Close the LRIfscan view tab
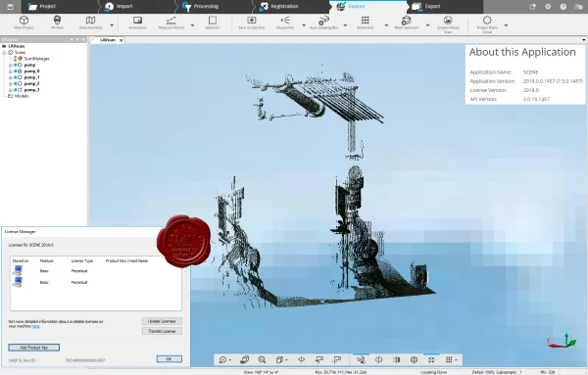The height and width of the screenshot is (375, 588). 122,40
